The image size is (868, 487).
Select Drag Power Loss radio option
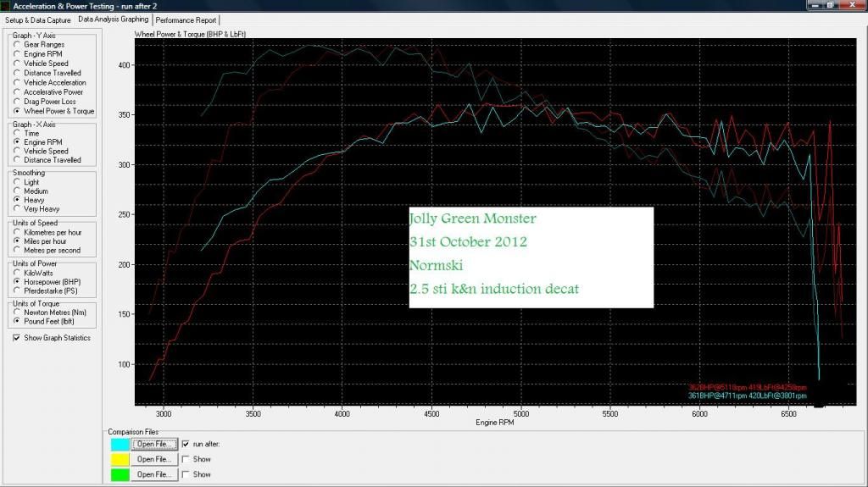(17, 102)
